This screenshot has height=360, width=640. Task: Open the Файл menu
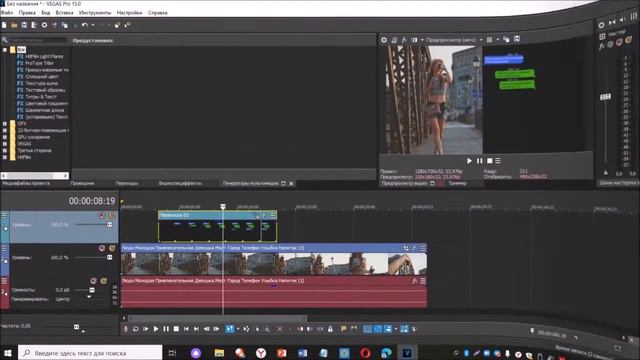click(7, 13)
